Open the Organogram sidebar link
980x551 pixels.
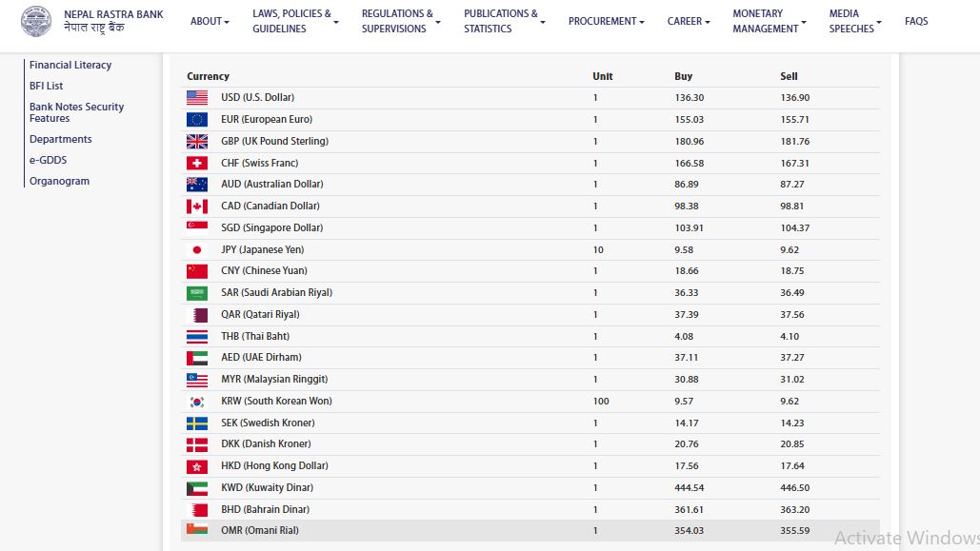(x=59, y=181)
